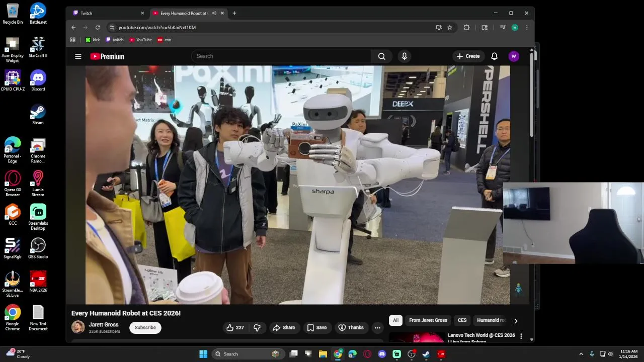Share the video
This screenshot has width=644, height=362.
[284, 328]
